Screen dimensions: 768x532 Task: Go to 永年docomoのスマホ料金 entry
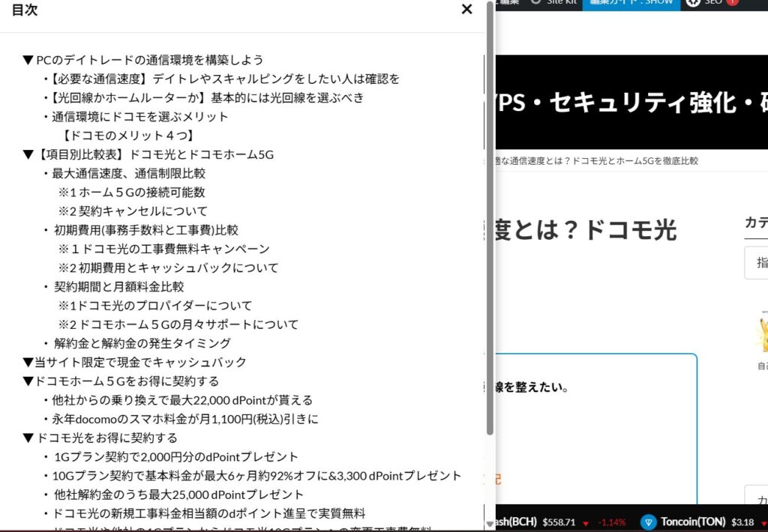[x=185, y=420]
